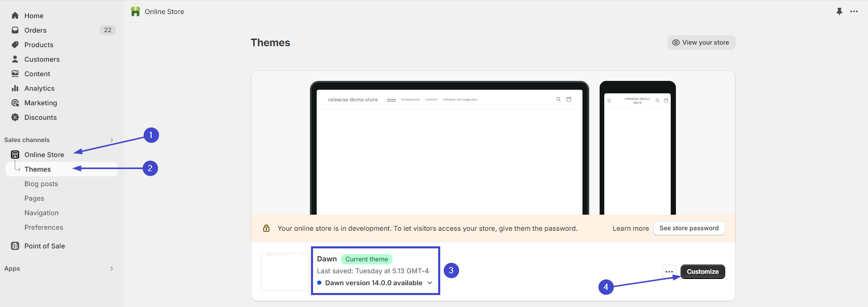The width and height of the screenshot is (868, 307).
Task: Pin the Online Store app
Action: [x=839, y=11]
